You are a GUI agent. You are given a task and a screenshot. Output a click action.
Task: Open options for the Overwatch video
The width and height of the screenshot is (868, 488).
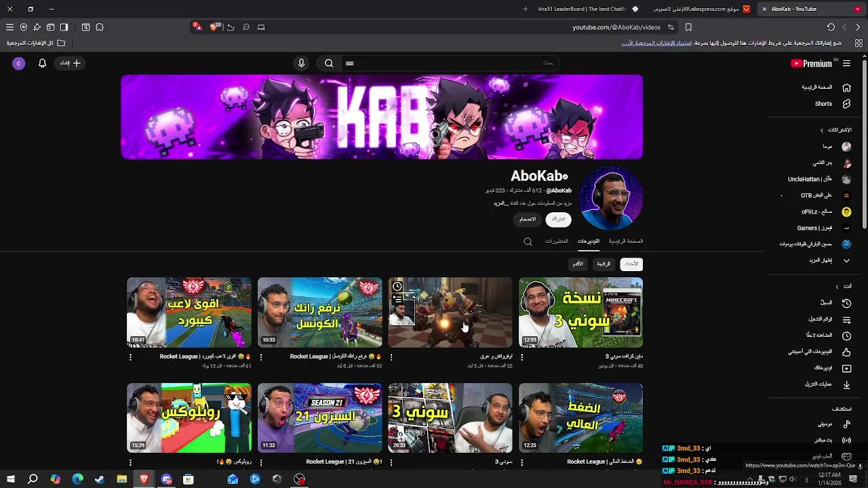click(391, 357)
